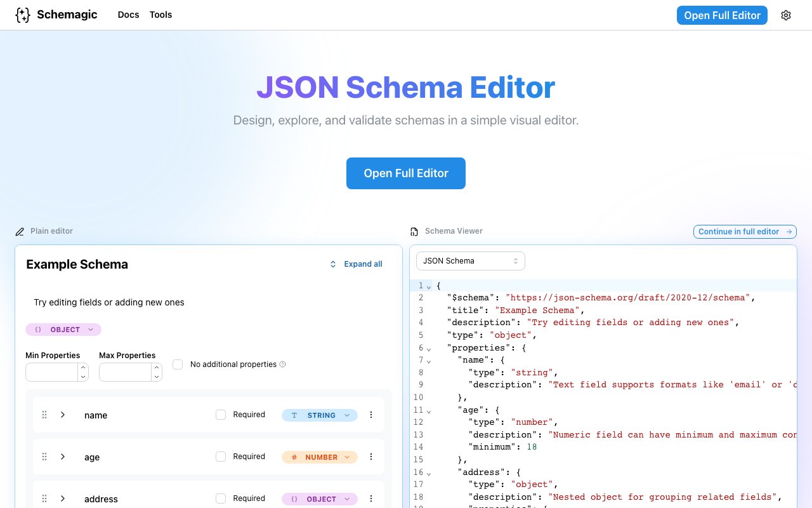Viewport: 812px width, 508px height.
Task: Mark the age field as Required
Action: tap(221, 457)
